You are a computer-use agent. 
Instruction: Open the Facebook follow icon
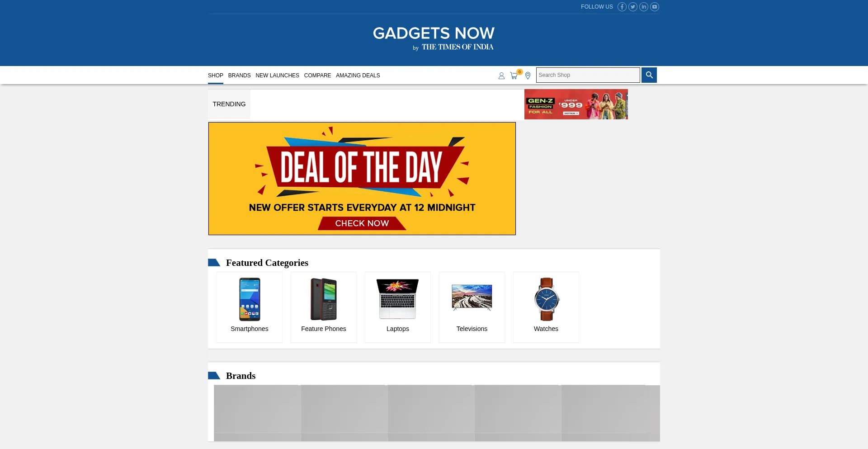pos(622,7)
